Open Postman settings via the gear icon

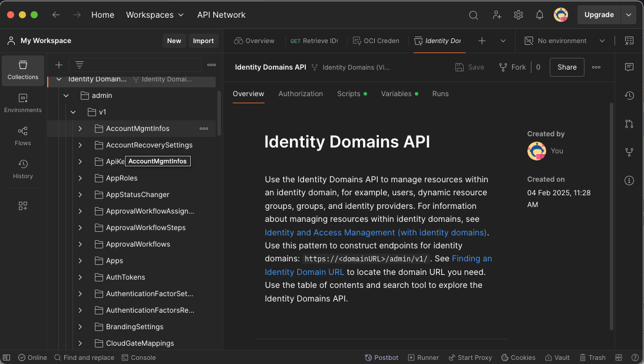click(518, 15)
